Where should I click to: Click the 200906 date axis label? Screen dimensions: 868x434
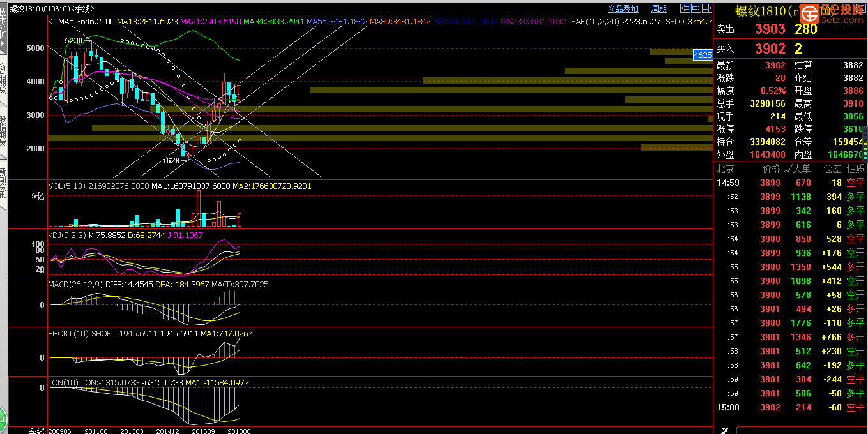click(x=59, y=431)
